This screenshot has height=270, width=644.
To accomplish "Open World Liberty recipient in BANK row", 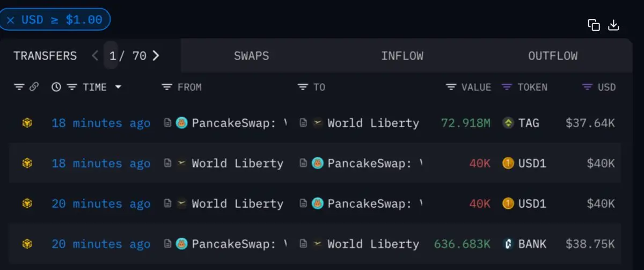I will 373,244.
